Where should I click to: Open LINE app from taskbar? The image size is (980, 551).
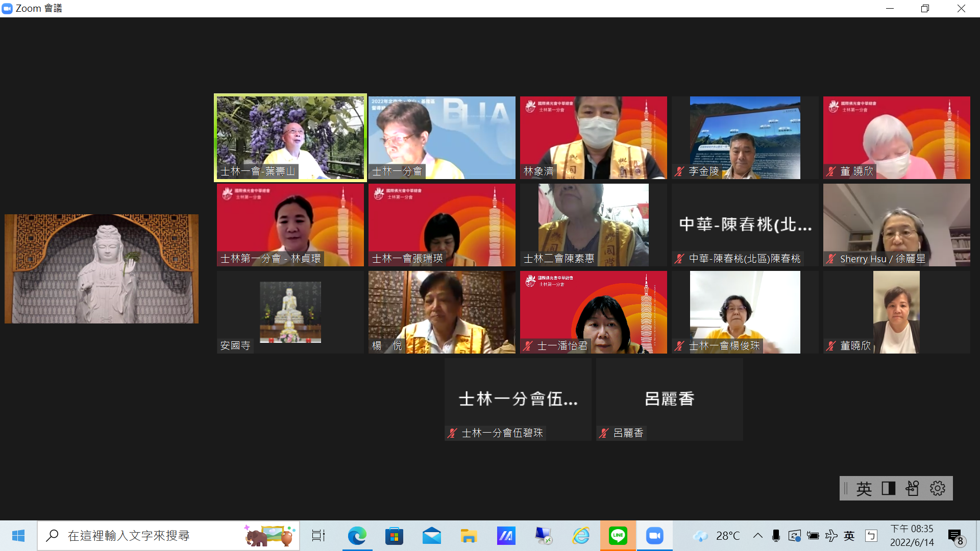tap(618, 536)
